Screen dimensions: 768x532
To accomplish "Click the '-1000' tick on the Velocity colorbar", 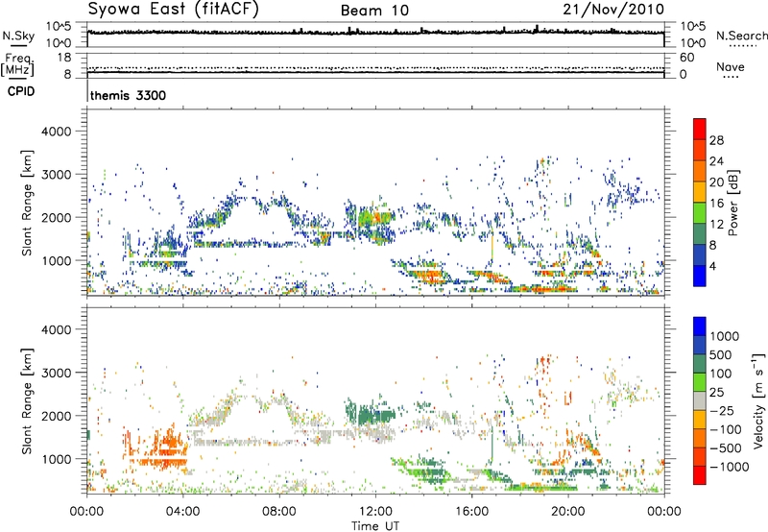I will 730,467.
